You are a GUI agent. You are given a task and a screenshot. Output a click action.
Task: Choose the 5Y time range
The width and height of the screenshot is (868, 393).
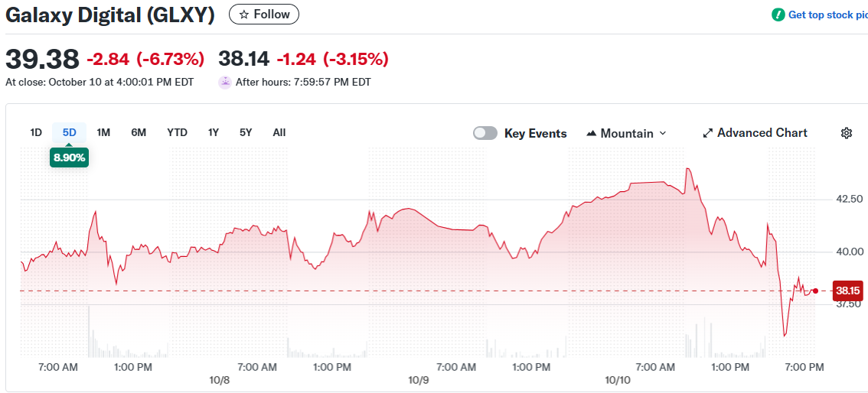[246, 132]
